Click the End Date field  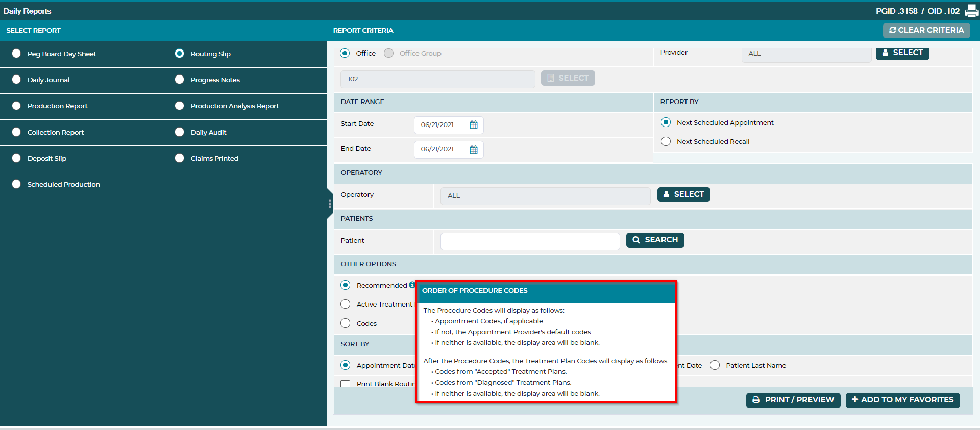click(449, 149)
